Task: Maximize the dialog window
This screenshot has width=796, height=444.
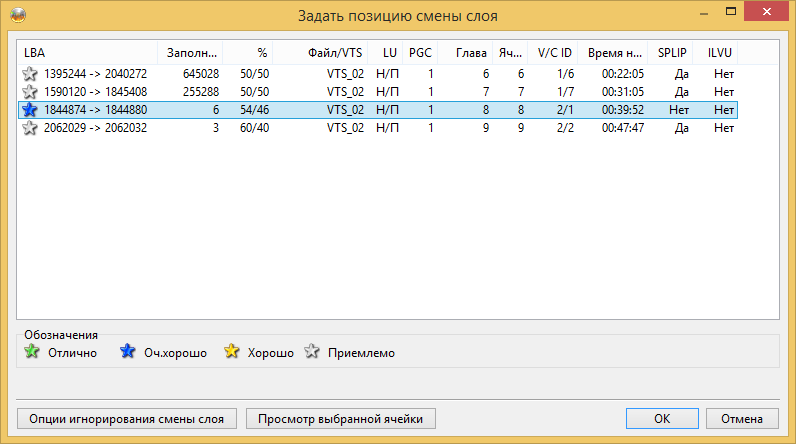Action: 731,12
